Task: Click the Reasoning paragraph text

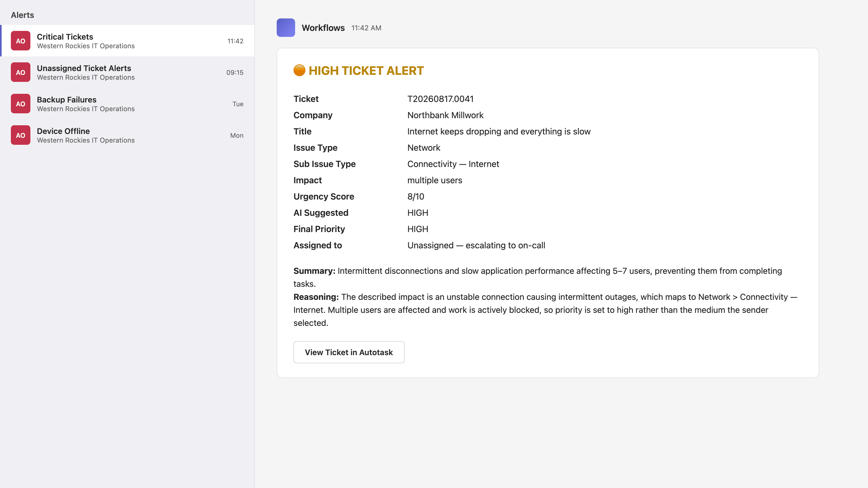Action: 545,310
